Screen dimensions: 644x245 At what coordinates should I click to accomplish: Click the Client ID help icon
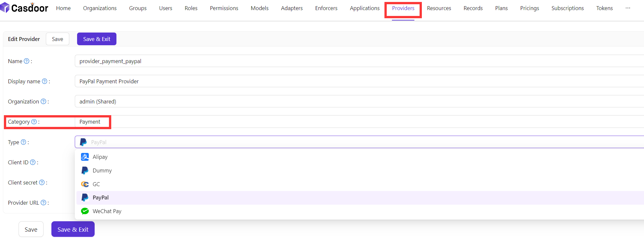tap(33, 162)
